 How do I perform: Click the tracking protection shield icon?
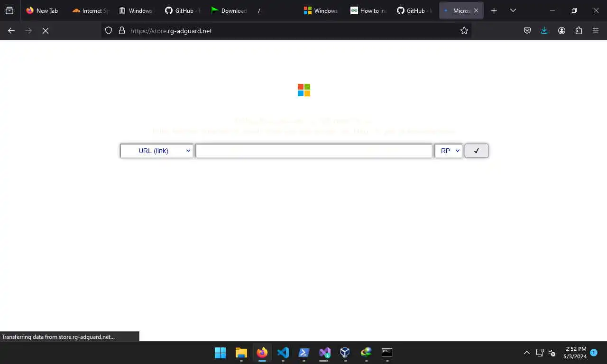109,31
